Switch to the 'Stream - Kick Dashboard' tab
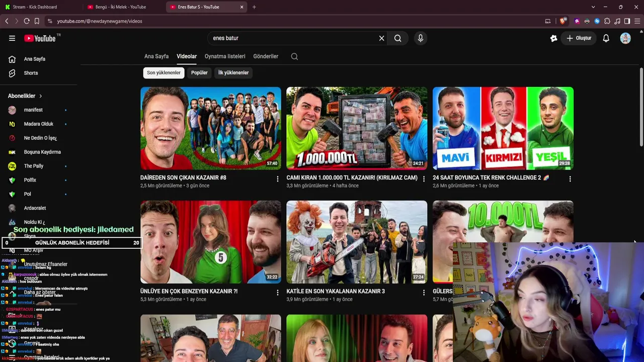 click(x=40, y=7)
